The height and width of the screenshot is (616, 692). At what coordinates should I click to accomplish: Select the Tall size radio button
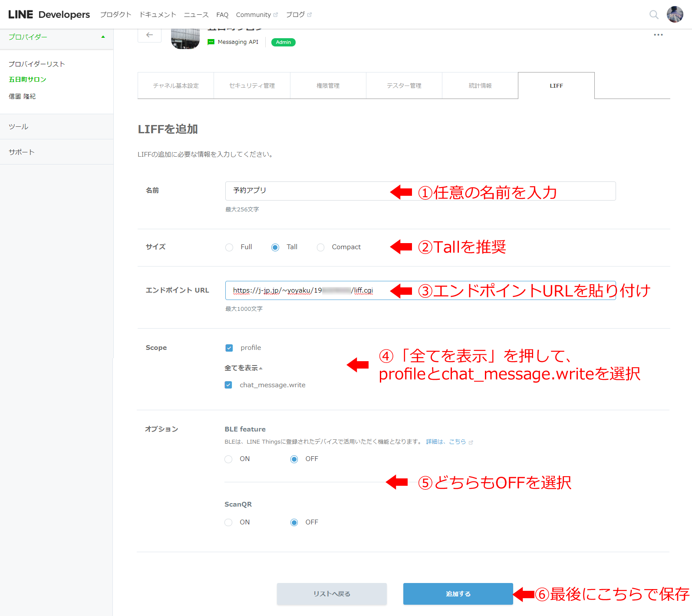pos(275,247)
